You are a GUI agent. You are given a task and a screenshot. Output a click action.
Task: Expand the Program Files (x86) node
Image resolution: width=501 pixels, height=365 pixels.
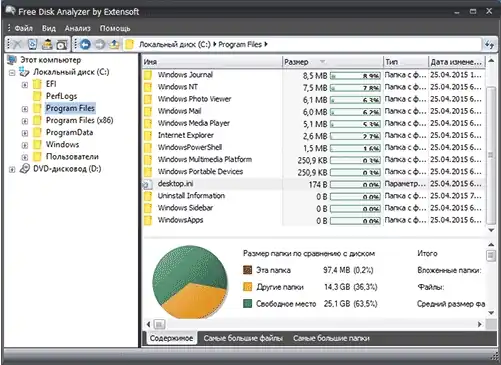click(25, 121)
